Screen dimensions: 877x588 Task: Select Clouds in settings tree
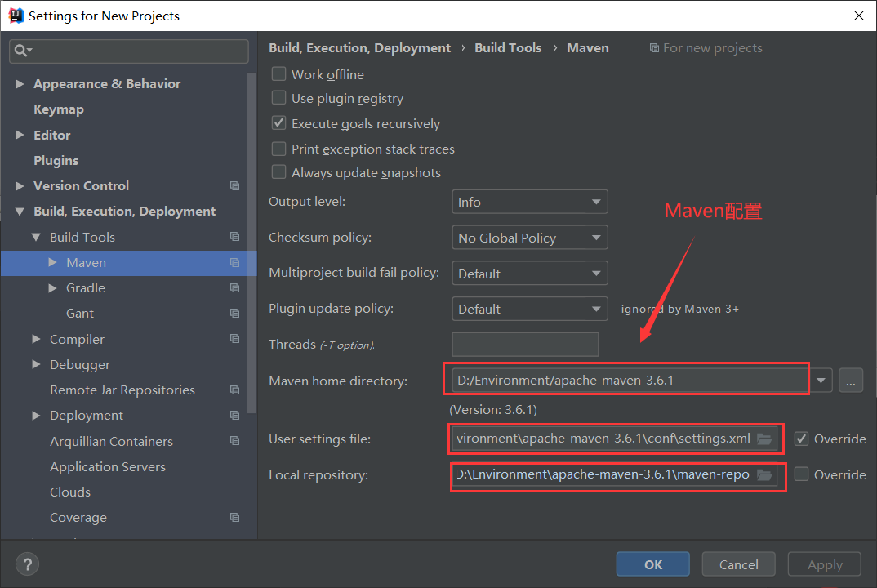click(x=70, y=492)
